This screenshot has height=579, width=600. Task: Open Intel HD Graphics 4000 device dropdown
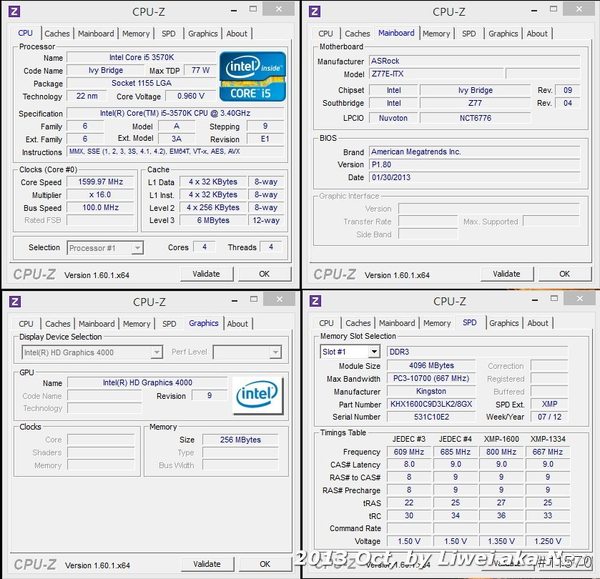(92, 352)
